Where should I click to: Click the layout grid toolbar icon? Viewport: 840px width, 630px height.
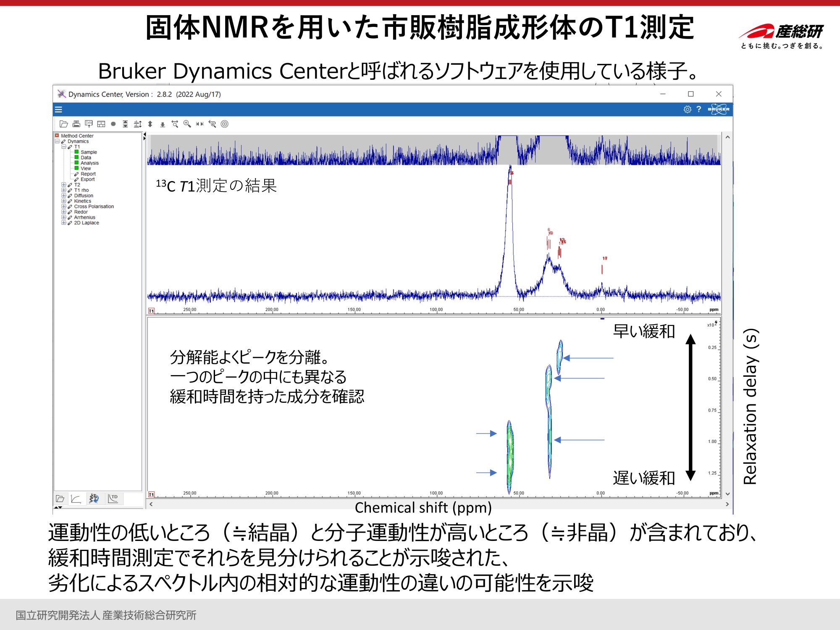click(x=101, y=124)
